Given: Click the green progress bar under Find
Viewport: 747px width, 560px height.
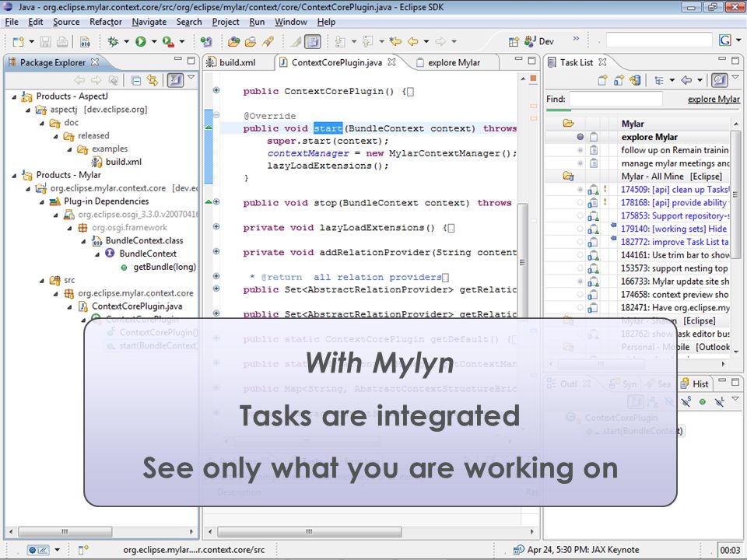Looking at the screenshot, I should (559, 110).
